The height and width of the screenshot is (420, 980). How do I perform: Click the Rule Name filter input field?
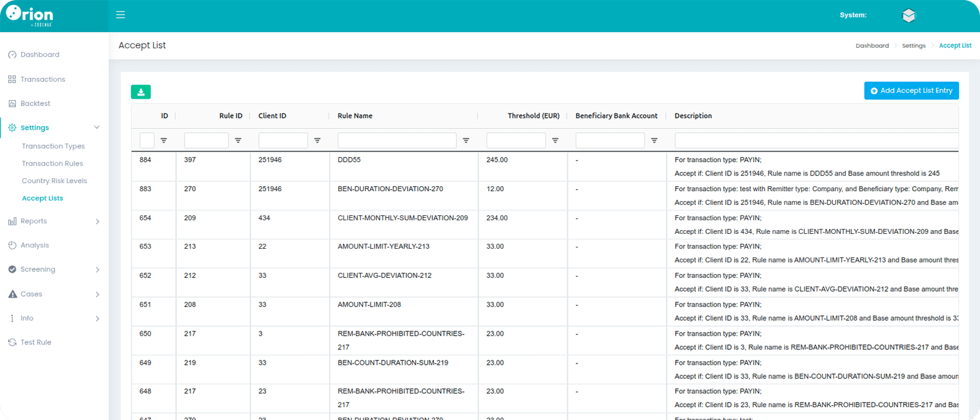click(397, 141)
